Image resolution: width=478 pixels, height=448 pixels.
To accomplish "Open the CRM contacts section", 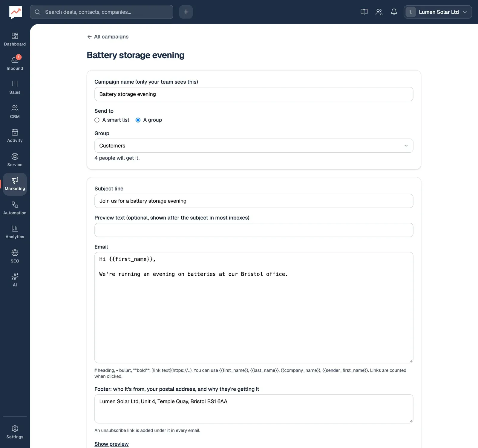I will click(15, 112).
